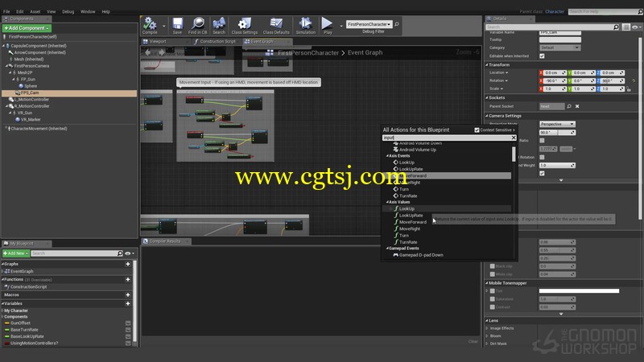Click the My Blueprint search magnifier icon
Image resolution: width=644 pixels, height=362 pixels.
119,253
